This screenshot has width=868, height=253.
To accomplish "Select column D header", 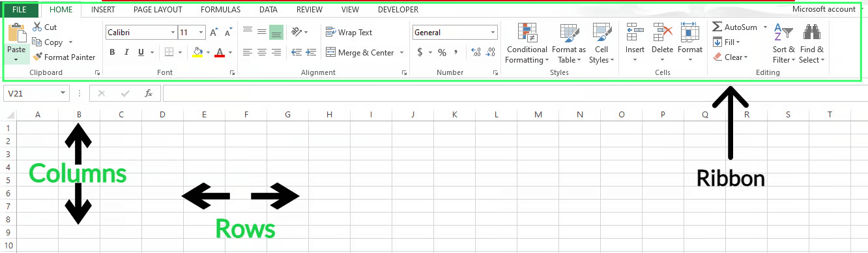I will pyautogui.click(x=162, y=115).
